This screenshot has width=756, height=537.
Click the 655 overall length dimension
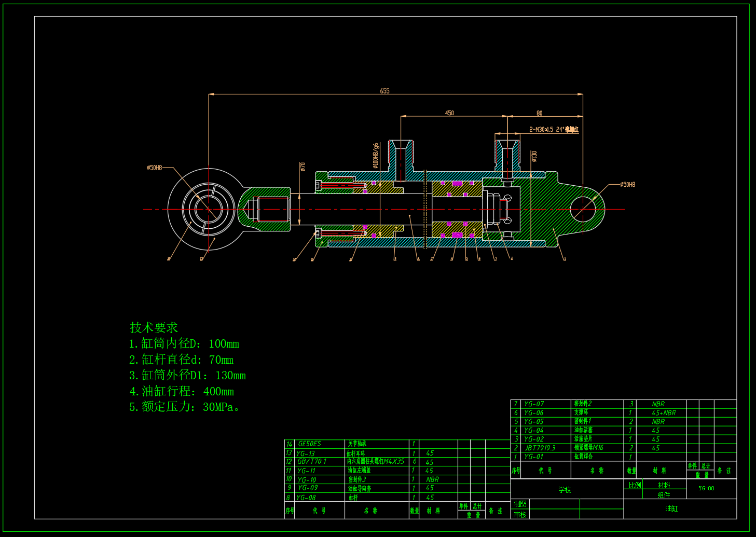(384, 91)
